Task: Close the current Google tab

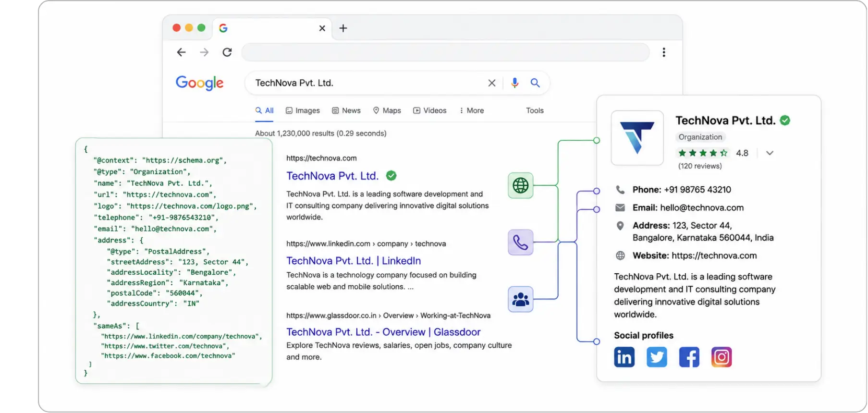Action: [322, 28]
